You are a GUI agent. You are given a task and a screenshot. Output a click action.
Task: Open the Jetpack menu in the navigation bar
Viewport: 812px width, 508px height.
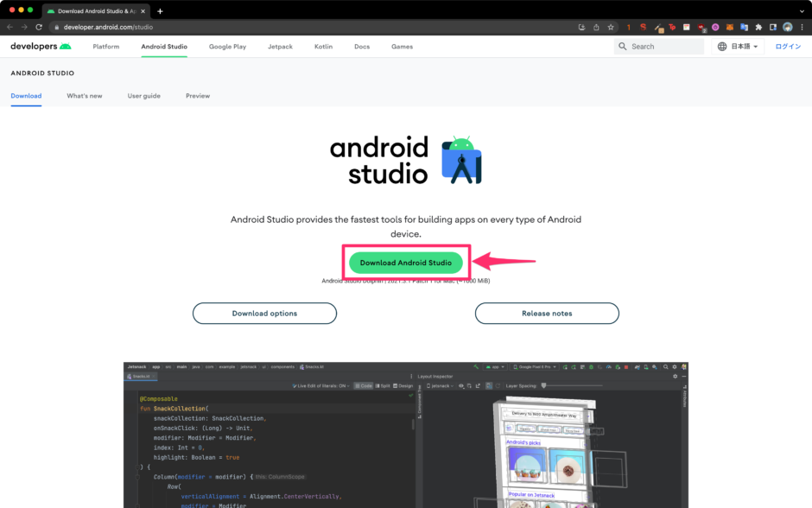coord(280,47)
